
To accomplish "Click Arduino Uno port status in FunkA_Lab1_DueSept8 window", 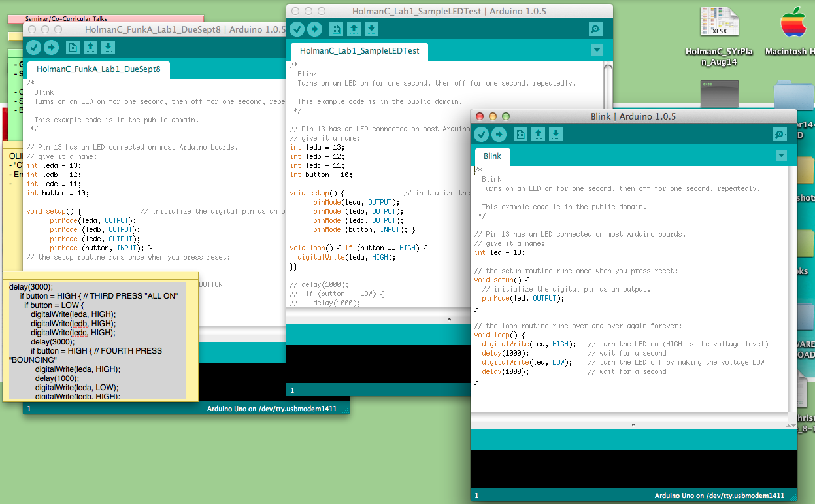I will pyautogui.click(x=272, y=408).
